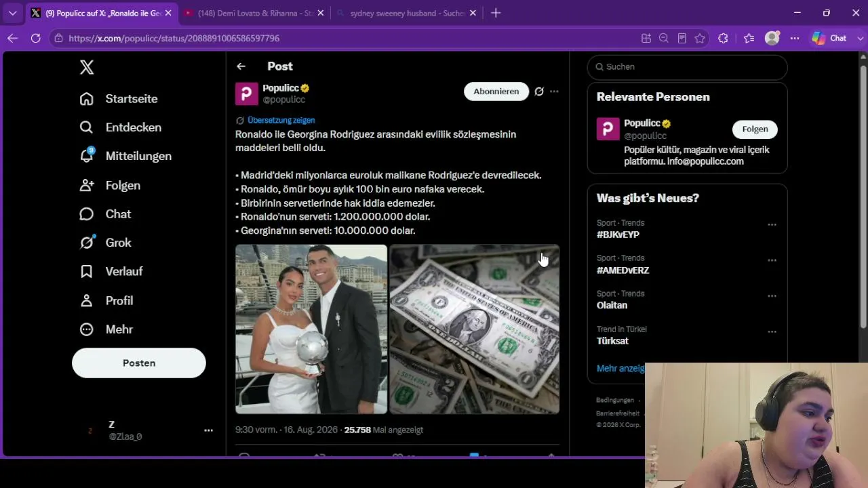Screen dimensions: 868x488
Task: Open account menu dots next to @Zlaa_0
Action: tap(209, 430)
